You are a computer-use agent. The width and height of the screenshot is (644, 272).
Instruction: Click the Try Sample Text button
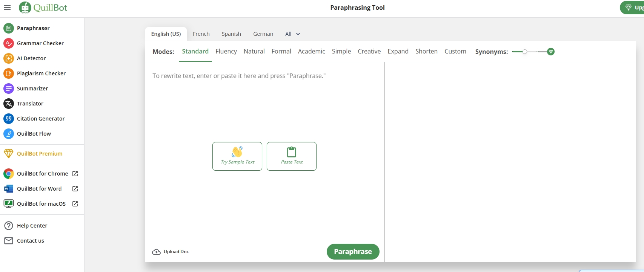[x=237, y=156]
